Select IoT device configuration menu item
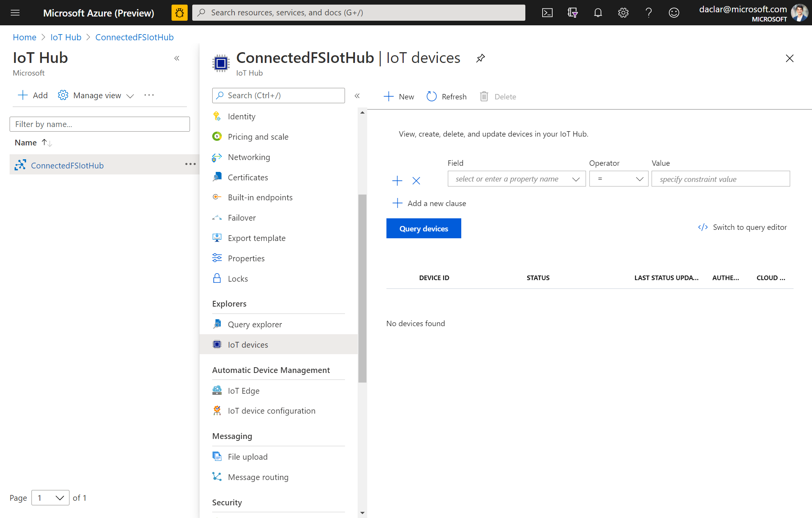This screenshot has width=812, height=518. click(271, 410)
